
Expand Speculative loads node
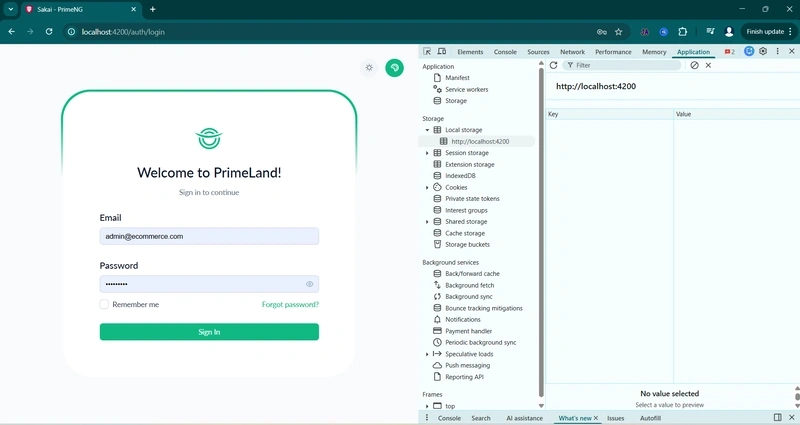coord(427,354)
